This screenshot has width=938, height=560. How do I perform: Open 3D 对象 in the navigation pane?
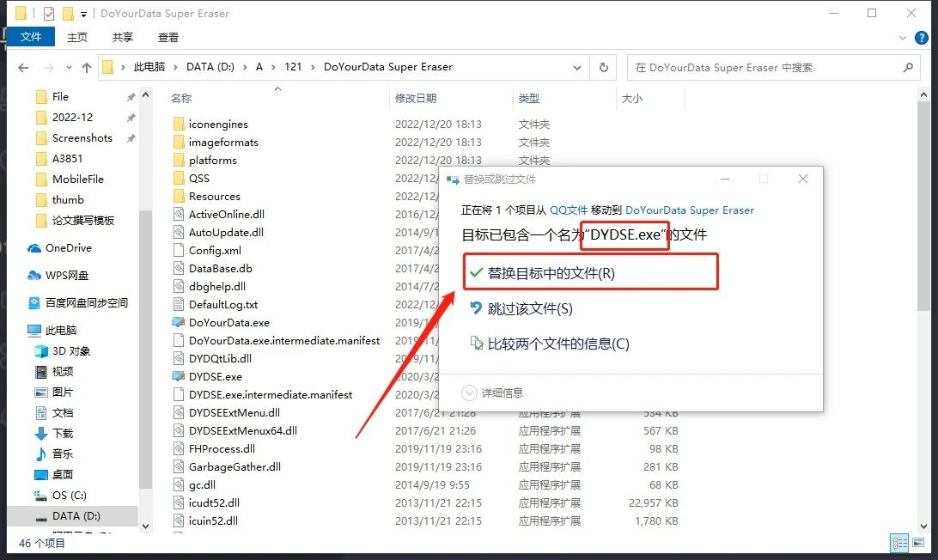70,350
